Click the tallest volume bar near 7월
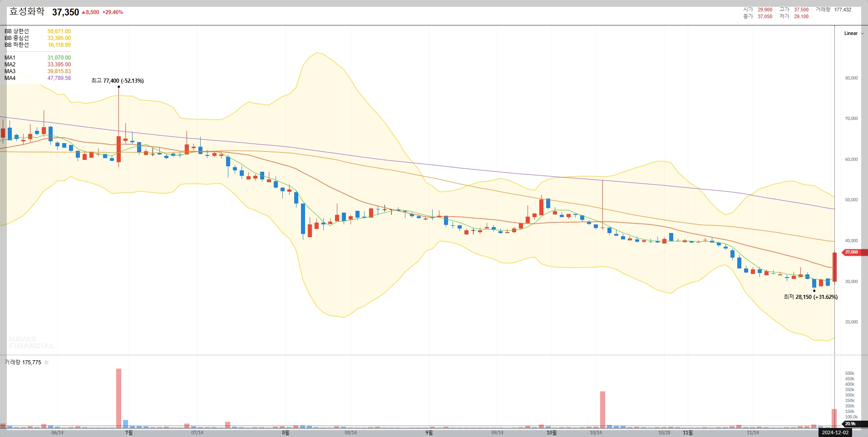The image size is (868, 437). [118, 398]
